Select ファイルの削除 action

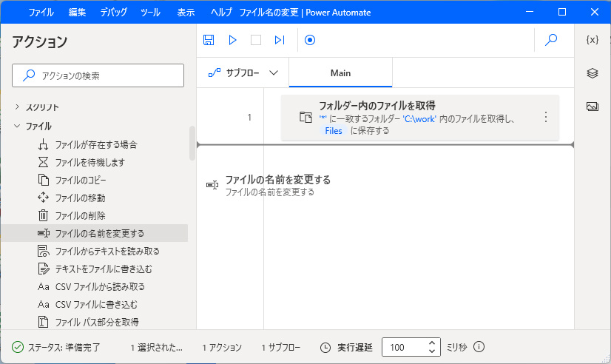pos(80,215)
